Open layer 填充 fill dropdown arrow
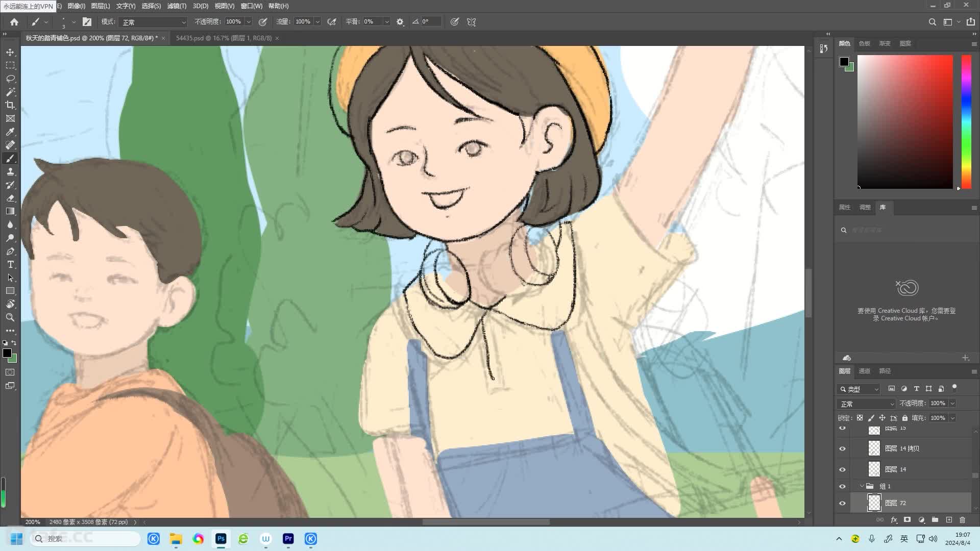980x551 pixels. coord(952,418)
